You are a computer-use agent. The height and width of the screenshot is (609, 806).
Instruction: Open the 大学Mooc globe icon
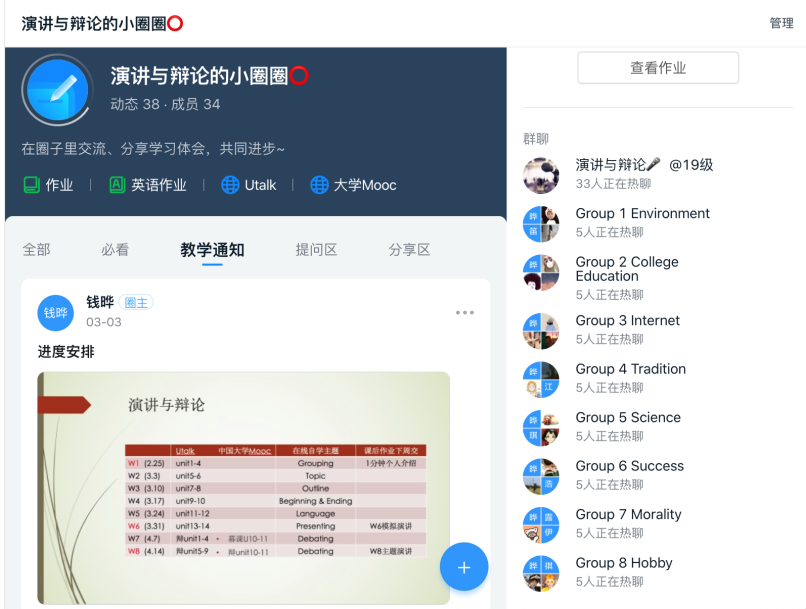319,185
